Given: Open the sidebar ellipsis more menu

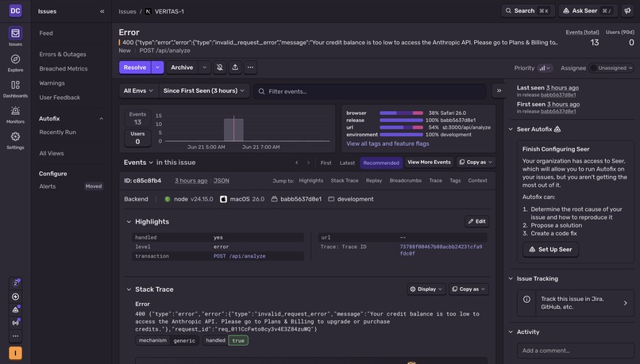Looking at the screenshot, I should pos(15,336).
